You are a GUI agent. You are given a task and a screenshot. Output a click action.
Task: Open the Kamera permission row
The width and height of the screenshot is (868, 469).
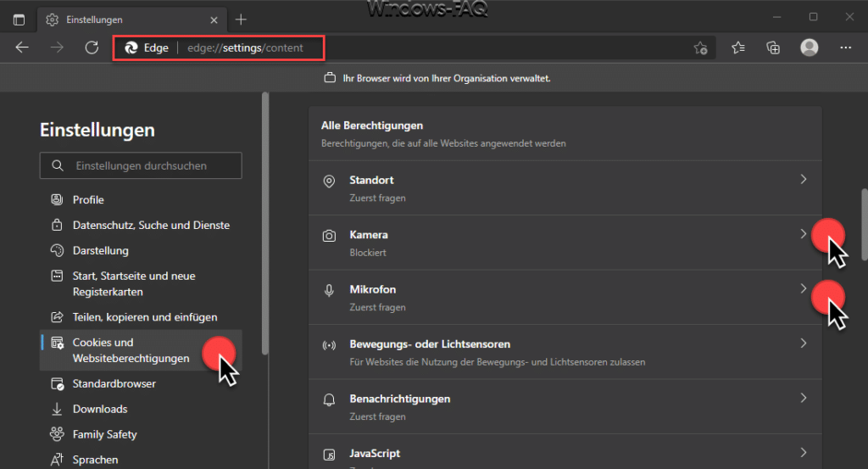tap(565, 243)
